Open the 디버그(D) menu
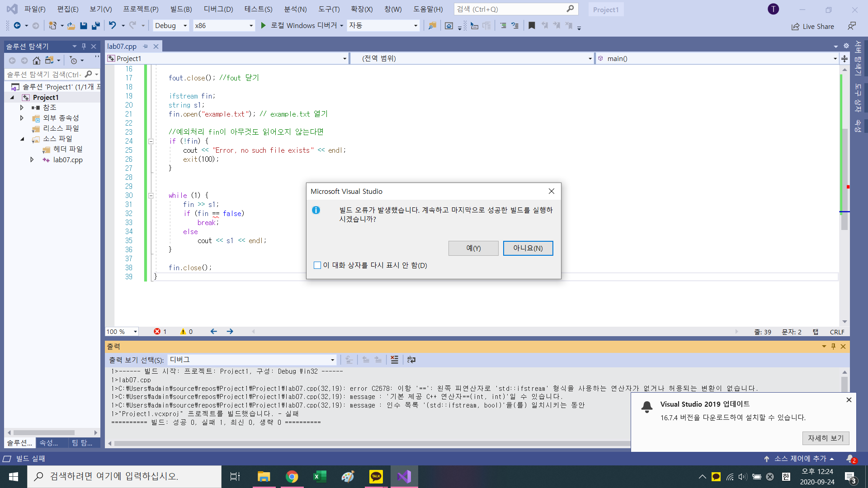 click(x=218, y=9)
